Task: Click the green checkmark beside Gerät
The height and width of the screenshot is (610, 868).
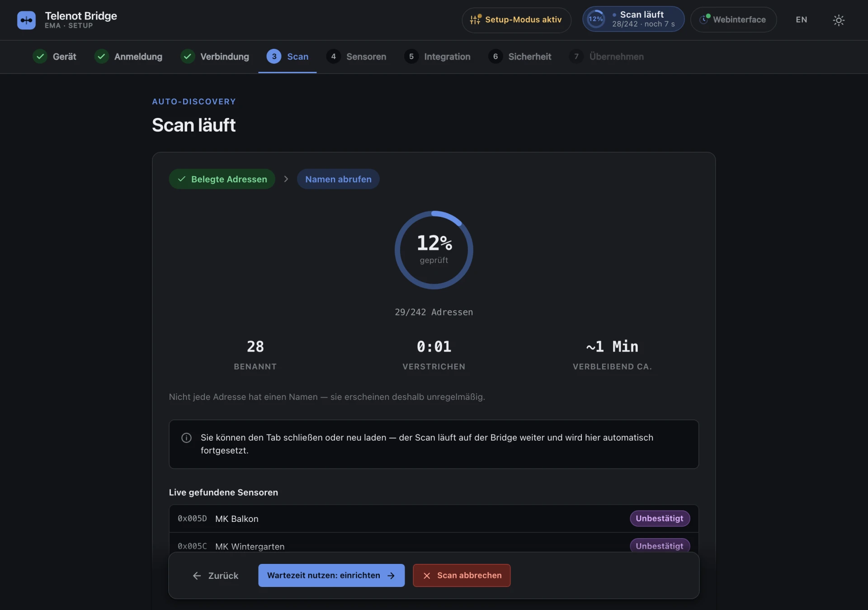Action: [x=40, y=56]
